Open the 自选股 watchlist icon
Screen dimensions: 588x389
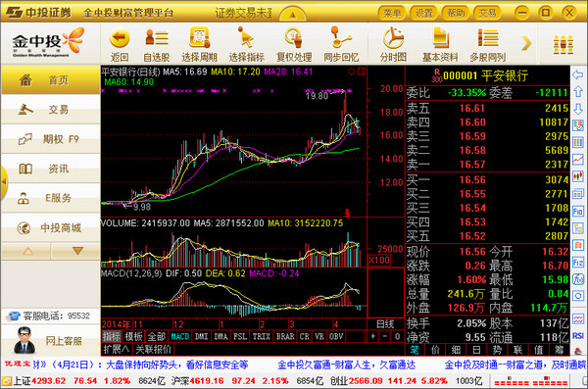[157, 37]
